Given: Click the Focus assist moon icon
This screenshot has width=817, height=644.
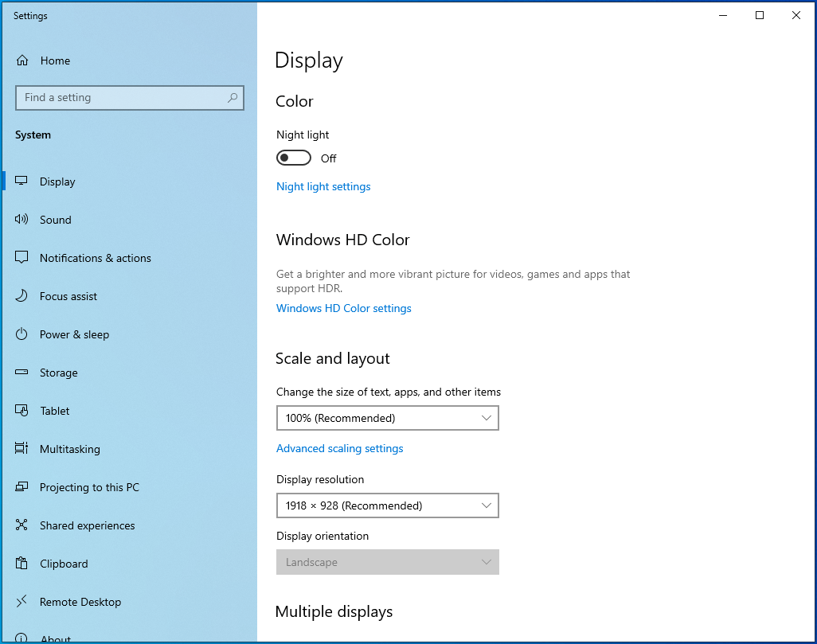Looking at the screenshot, I should coord(22,296).
